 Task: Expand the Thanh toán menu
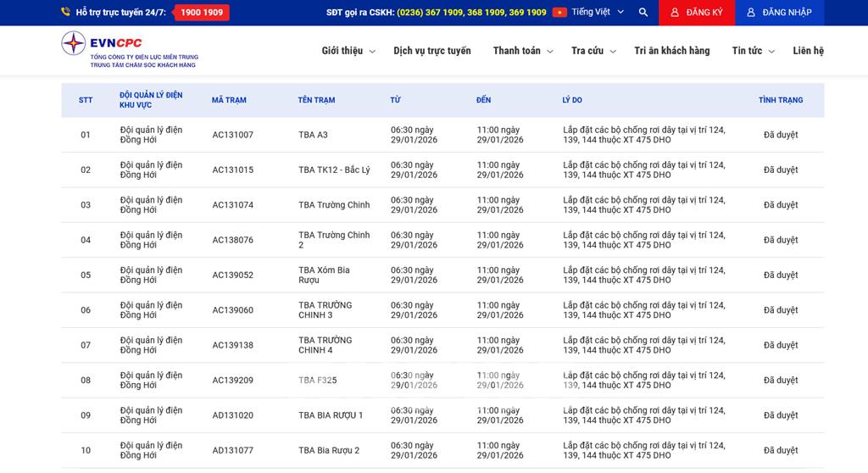[x=522, y=51]
